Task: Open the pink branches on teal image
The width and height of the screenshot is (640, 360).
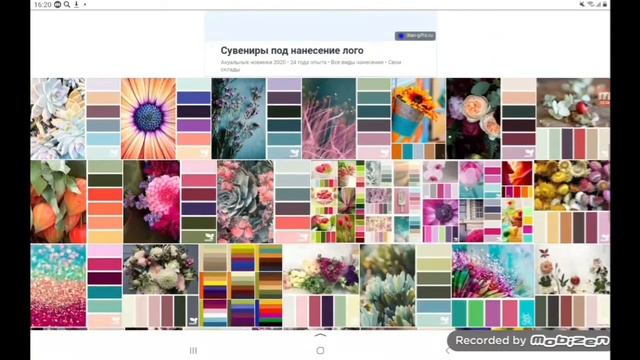Action: [x=347, y=118]
